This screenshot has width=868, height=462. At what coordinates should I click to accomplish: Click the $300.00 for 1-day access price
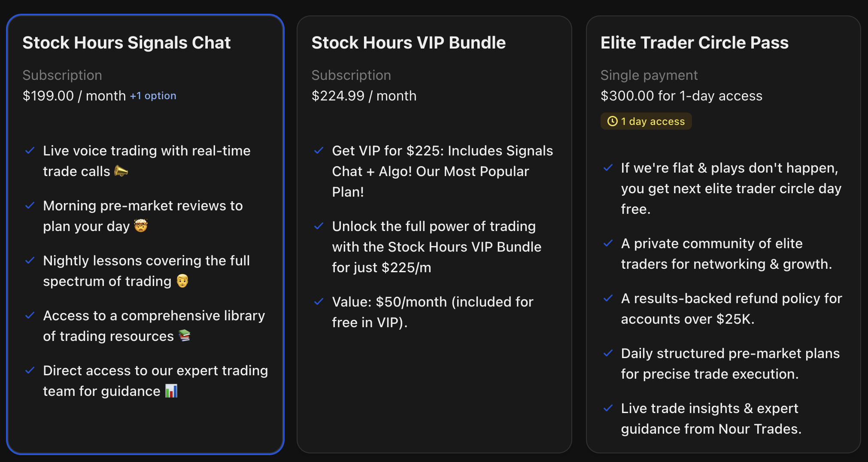click(x=681, y=95)
